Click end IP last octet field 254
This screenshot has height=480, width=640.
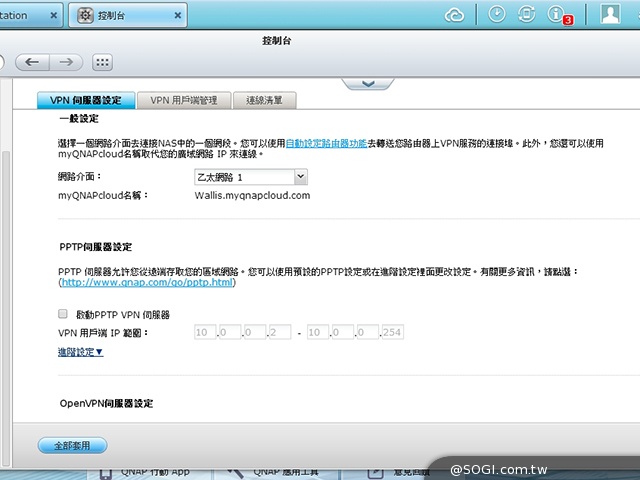coord(392,332)
